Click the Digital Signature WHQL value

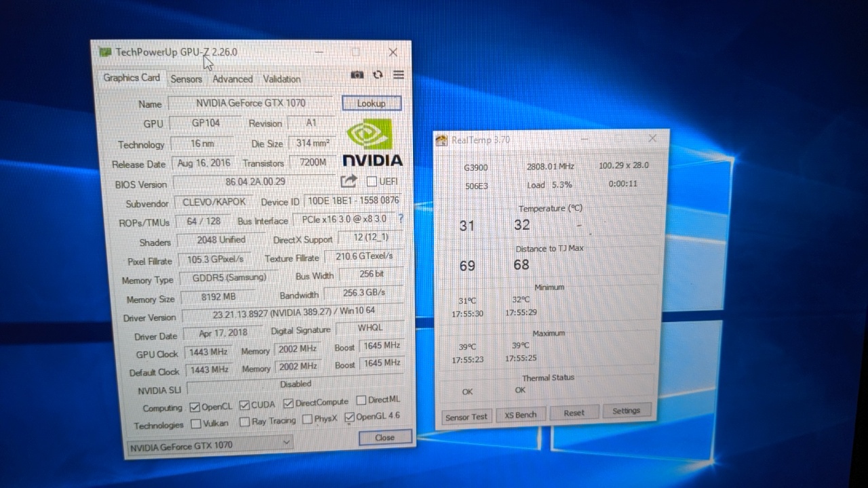[x=370, y=328]
